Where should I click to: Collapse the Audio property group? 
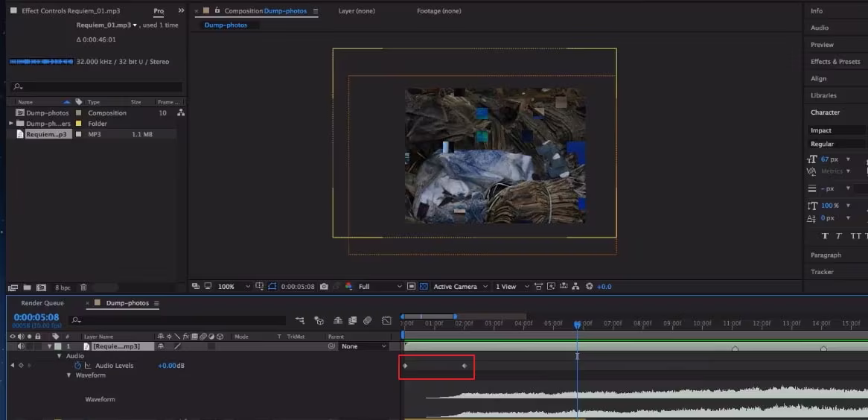pos(60,356)
